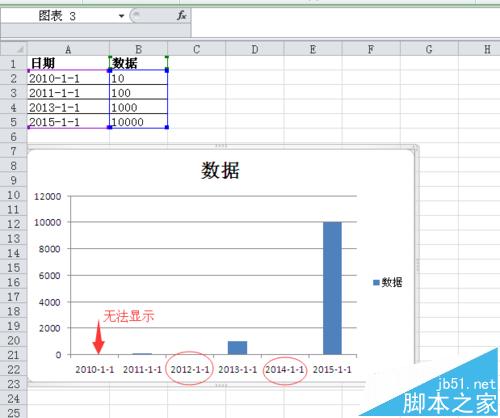Image resolution: width=500 pixels, height=418 pixels.
Task: Click chart bottom border resize handle
Action: coord(221,385)
